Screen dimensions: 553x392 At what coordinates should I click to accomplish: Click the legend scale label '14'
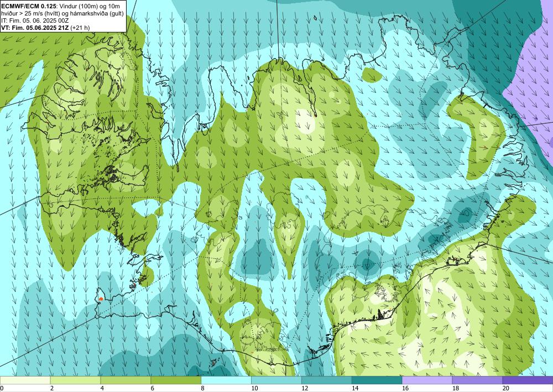(x=355, y=388)
